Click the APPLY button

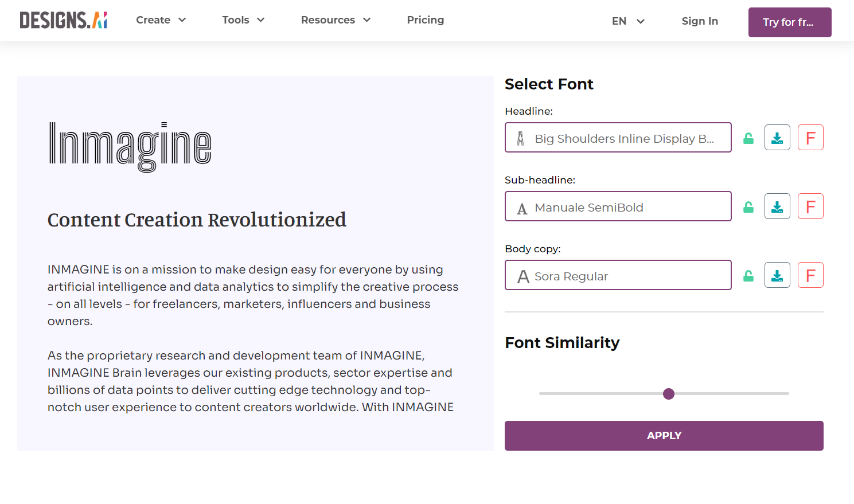click(664, 435)
